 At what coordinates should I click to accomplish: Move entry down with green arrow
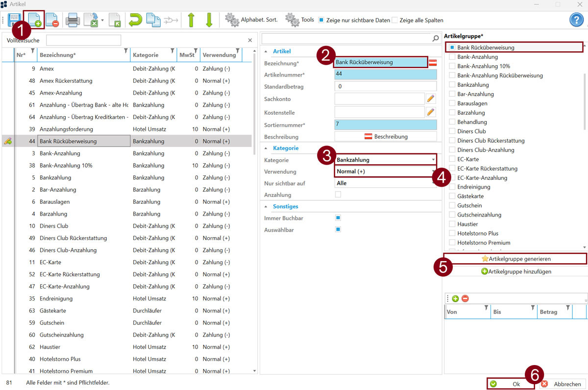pos(209,20)
